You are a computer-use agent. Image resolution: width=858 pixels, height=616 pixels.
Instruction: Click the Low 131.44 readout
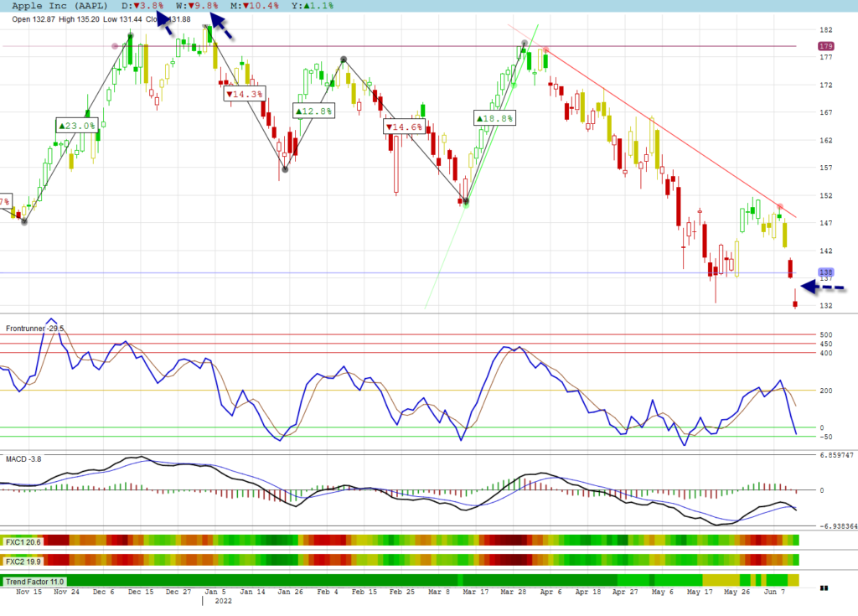point(122,19)
